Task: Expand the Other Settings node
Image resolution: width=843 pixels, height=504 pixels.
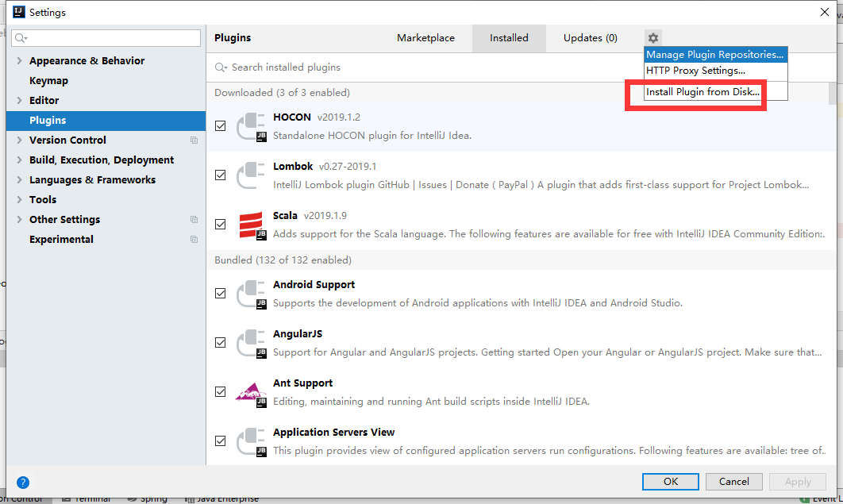Action: tap(19, 220)
